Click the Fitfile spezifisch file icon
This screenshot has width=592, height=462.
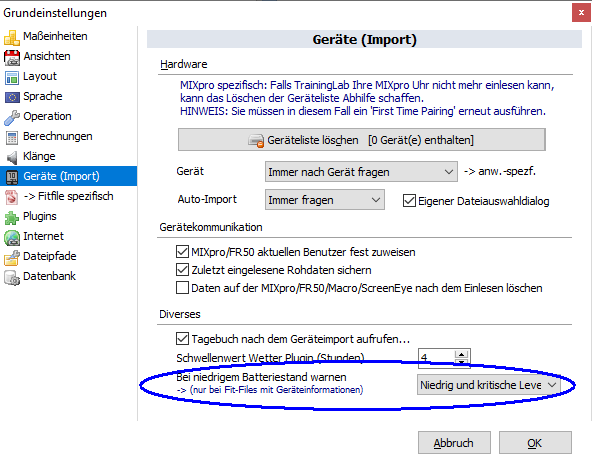(x=12, y=197)
